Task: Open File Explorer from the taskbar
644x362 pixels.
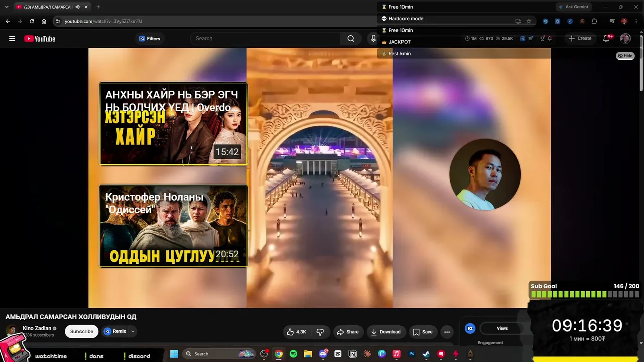Action: tap(308, 354)
